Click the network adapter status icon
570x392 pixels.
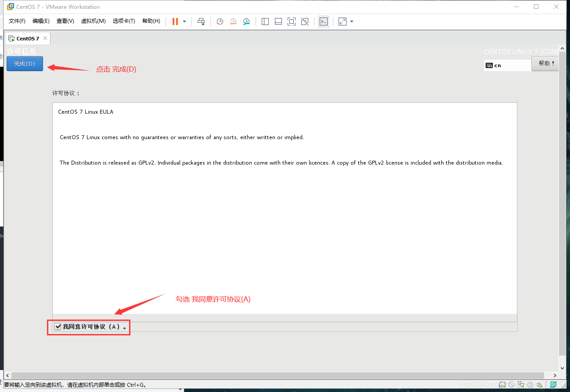click(521, 385)
